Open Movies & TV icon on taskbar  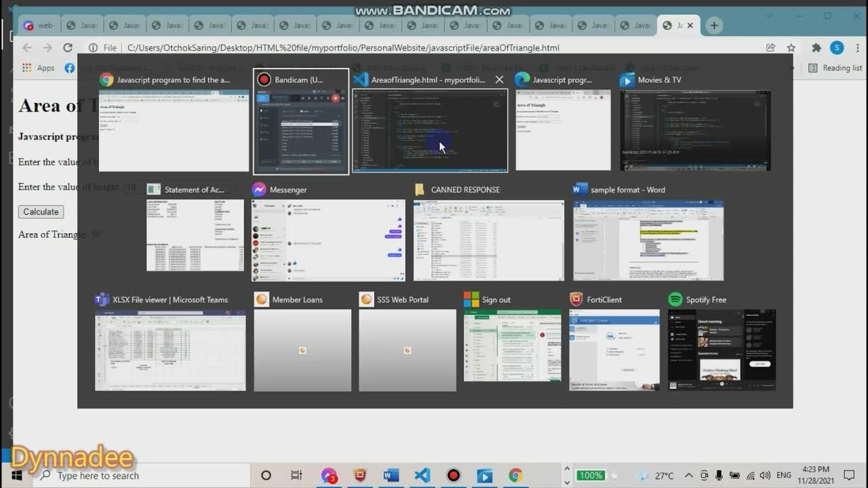(485, 475)
